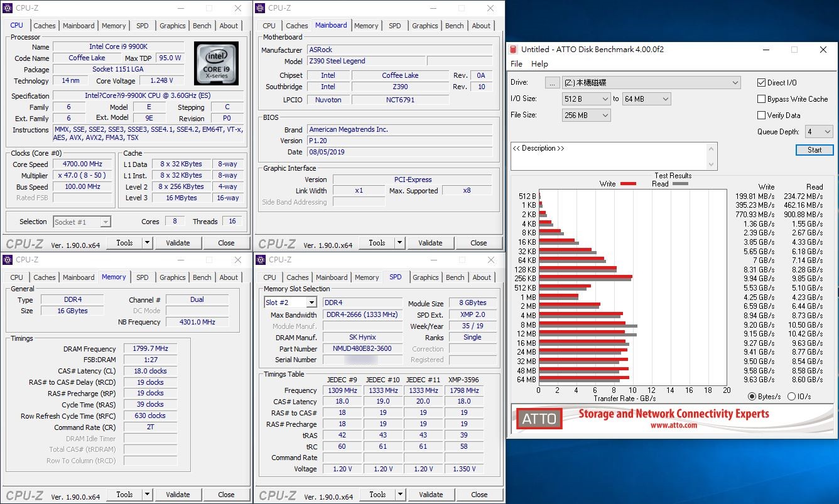The height and width of the screenshot is (504, 839).
Task: Open the File menu in ATTO
Action: click(x=516, y=64)
